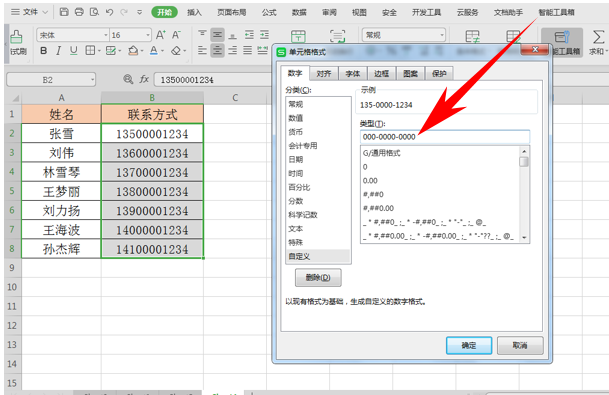
Task: Click the wrap text icon
Action: pyautogui.click(x=337, y=37)
